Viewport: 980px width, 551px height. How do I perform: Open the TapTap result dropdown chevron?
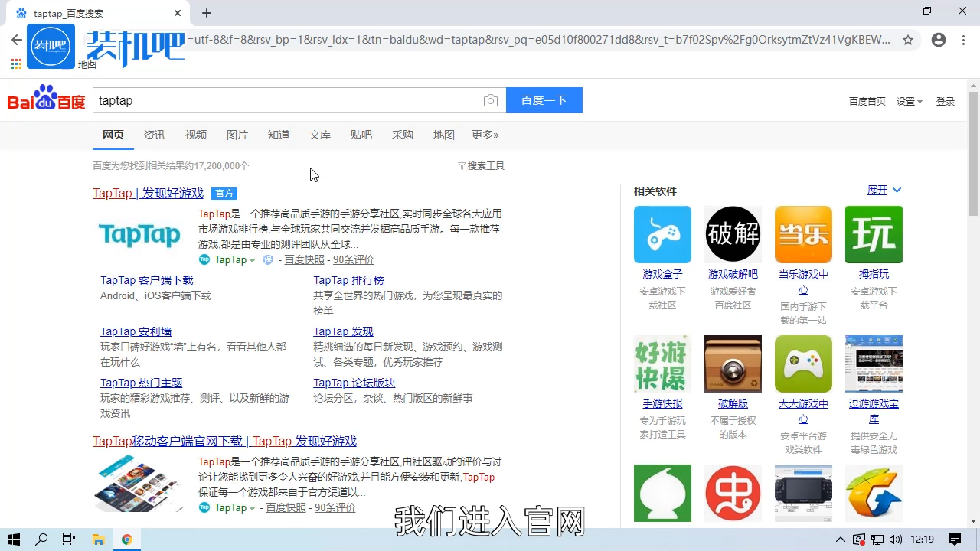[x=253, y=260]
